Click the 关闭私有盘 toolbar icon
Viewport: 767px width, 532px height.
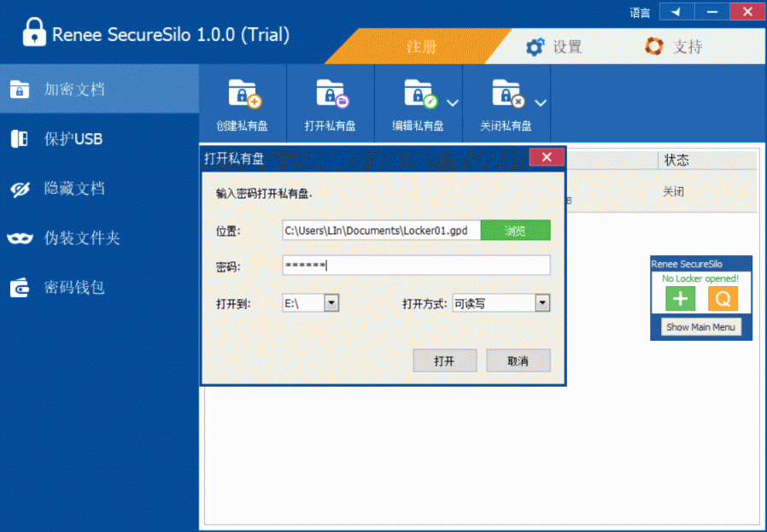508,93
